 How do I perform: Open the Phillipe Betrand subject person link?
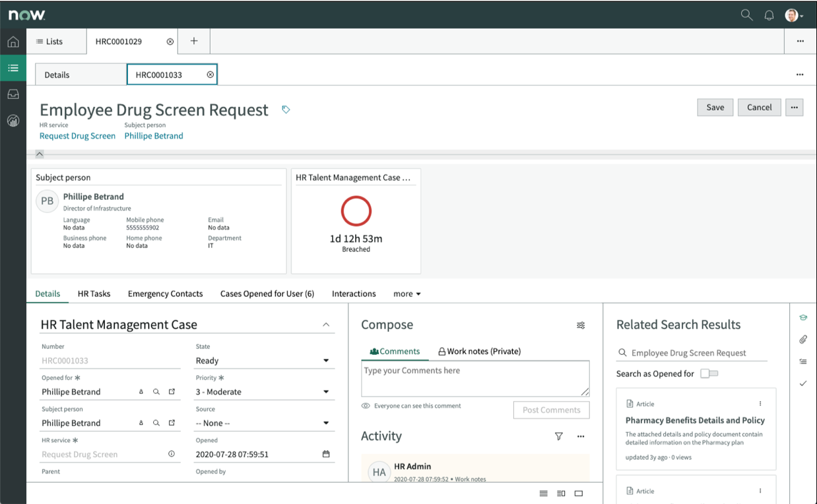coord(154,136)
